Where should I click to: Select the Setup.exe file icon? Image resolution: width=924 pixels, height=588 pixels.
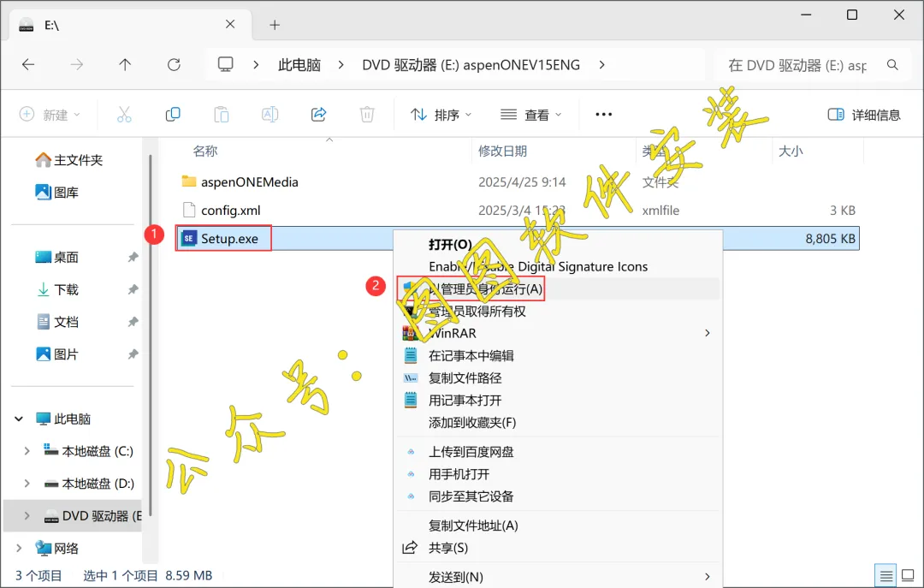click(188, 238)
